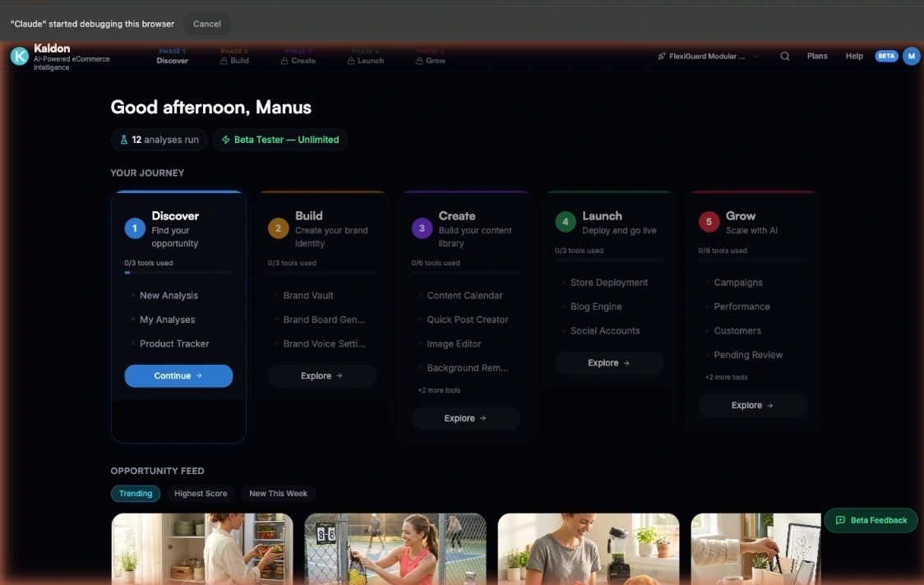Select the locked Create phase tab
Viewport: 924px width, 585px height.
pos(298,57)
